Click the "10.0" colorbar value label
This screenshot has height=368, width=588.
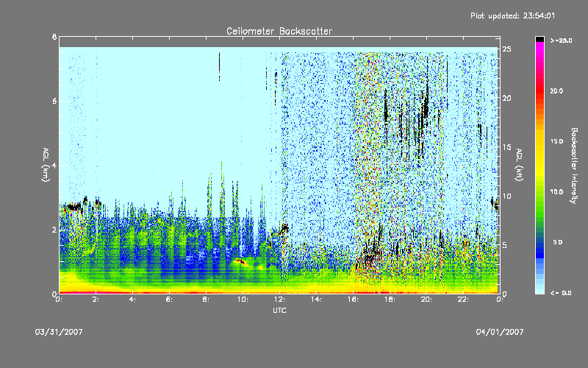pyautogui.click(x=556, y=192)
